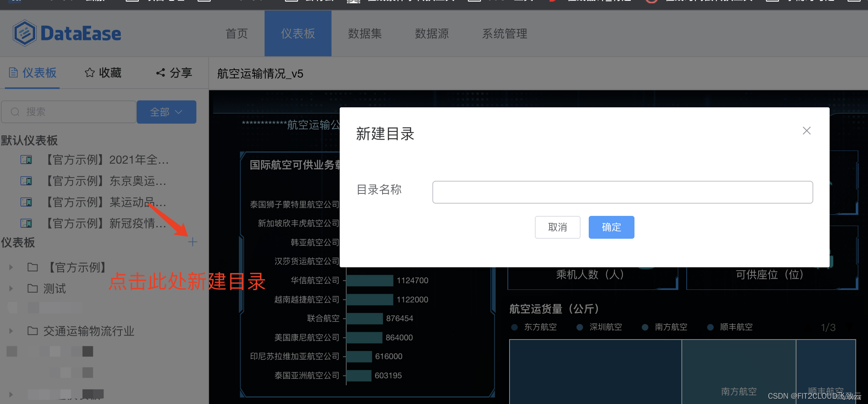Select the 收藏 star icon

pos(89,73)
